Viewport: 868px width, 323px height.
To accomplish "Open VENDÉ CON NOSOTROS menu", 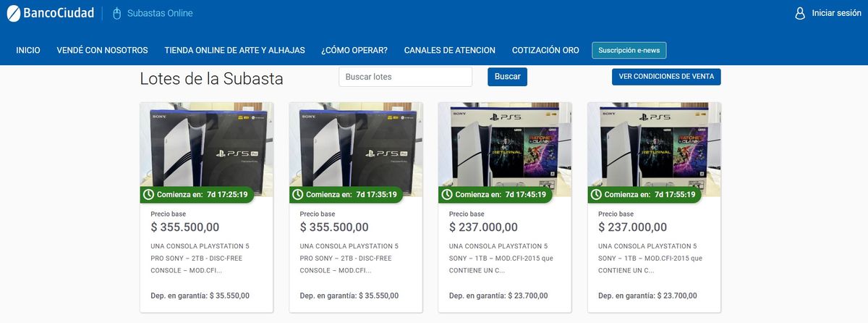I will [x=102, y=50].
